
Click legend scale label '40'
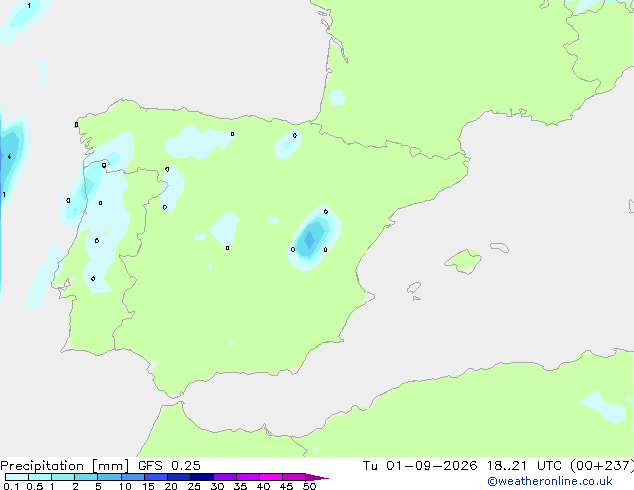(263, 486)
